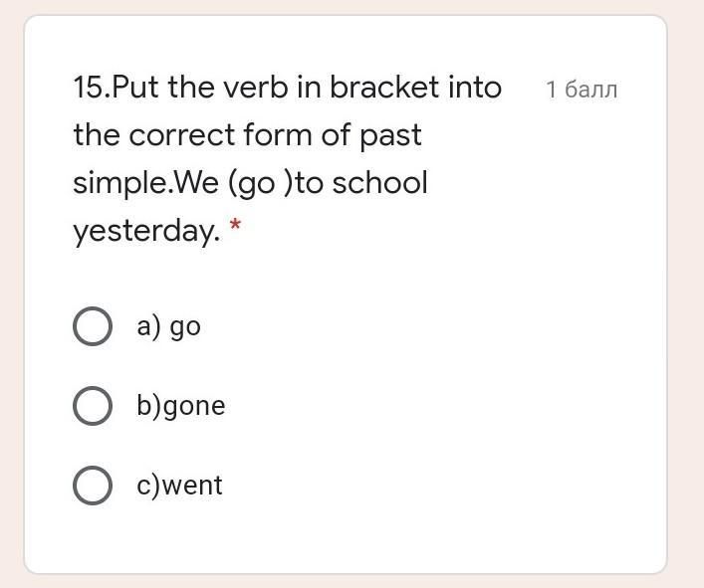Click the word "past" in the question
This screenshot has height=588, width=704.
coord(390,136)
